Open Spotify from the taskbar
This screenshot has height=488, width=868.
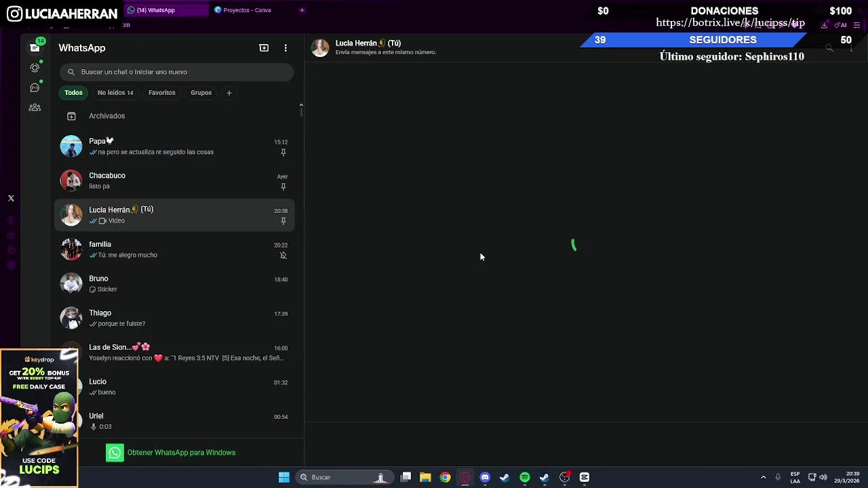point(525,477)
